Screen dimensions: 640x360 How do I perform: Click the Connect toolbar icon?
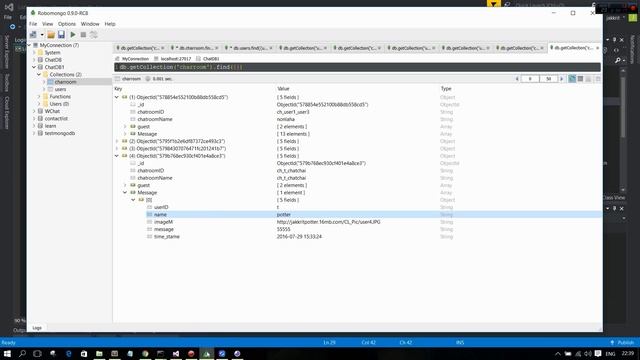tap(33, 35)
